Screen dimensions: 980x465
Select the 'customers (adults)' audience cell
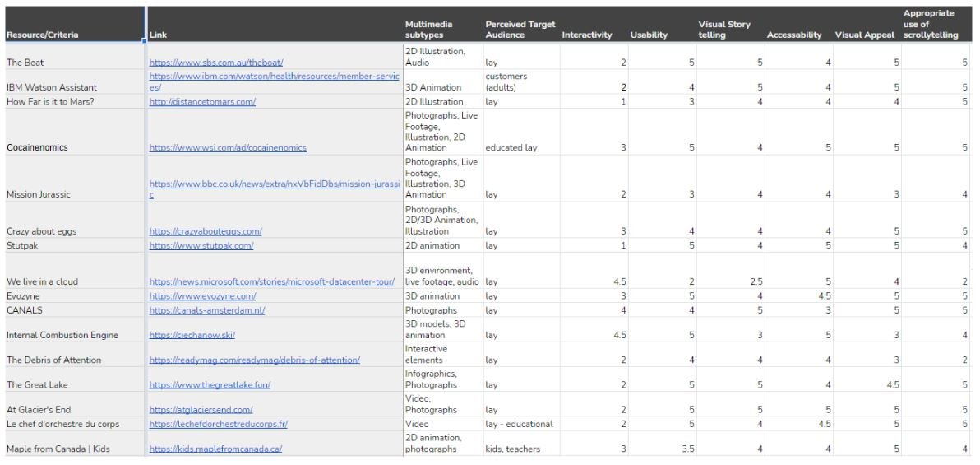(520, 82)
